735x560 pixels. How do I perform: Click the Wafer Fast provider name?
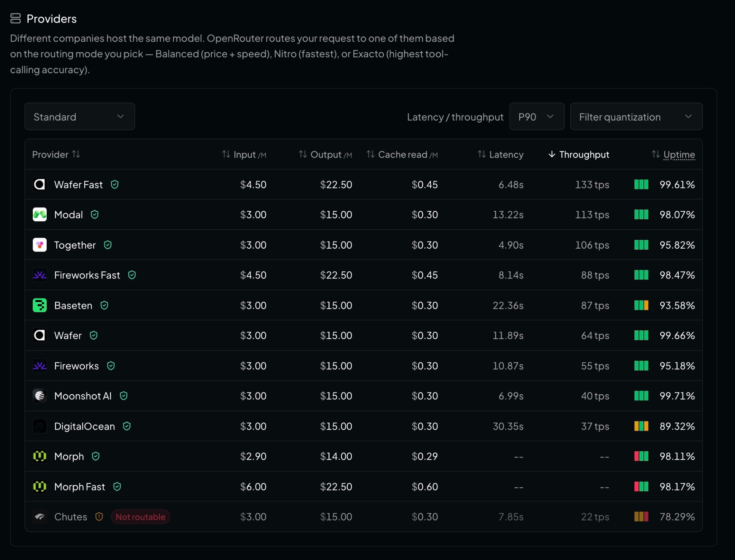pyautogui.click(x=78, y=184)
